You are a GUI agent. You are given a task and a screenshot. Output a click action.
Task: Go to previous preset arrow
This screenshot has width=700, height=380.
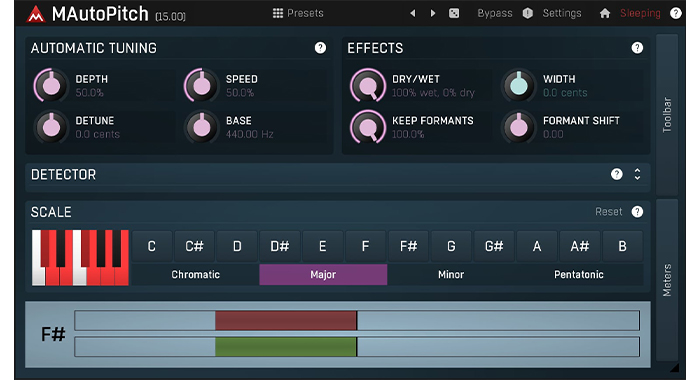point(413,13)
